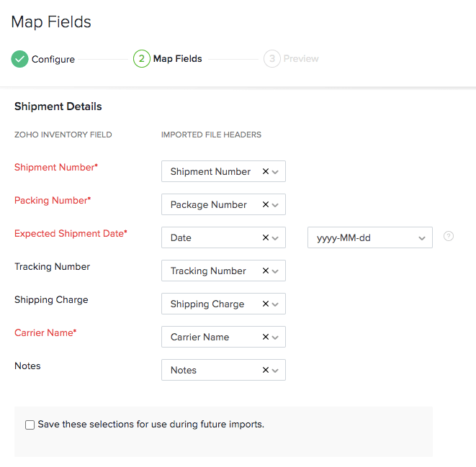The width and height of the screenshot is (476, 467).
Task: Click the Save these selections label text
Action: coord(151,425)
